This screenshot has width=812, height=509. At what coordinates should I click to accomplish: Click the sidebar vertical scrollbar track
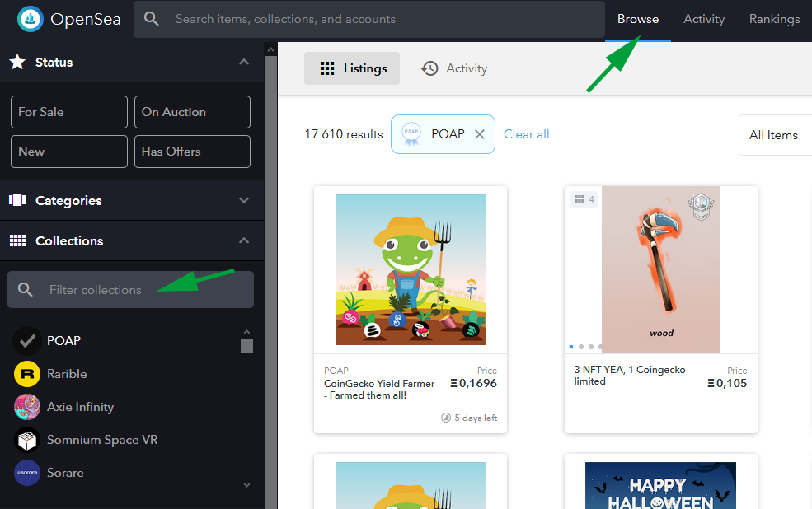pos(271,282)
